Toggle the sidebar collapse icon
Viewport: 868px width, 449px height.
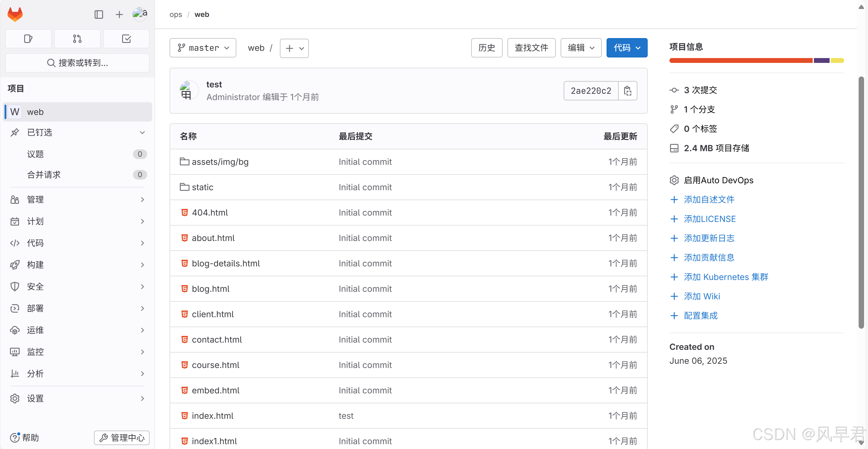coord(99,15)
